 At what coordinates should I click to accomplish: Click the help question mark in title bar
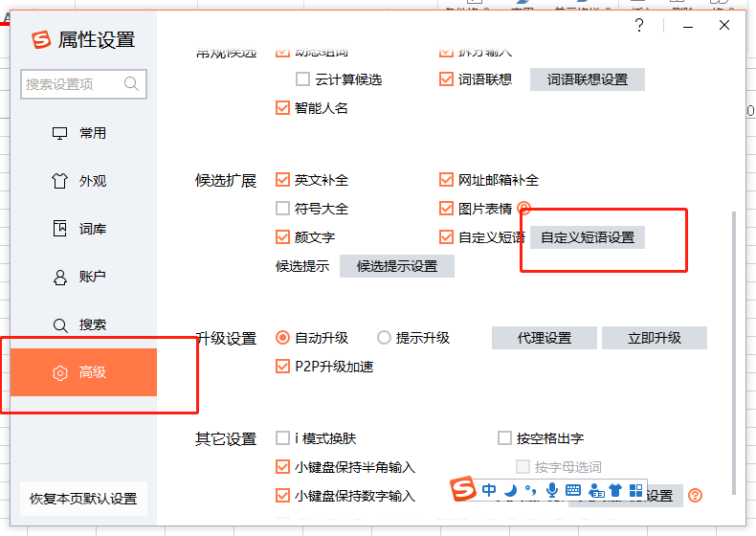[639, 25]
